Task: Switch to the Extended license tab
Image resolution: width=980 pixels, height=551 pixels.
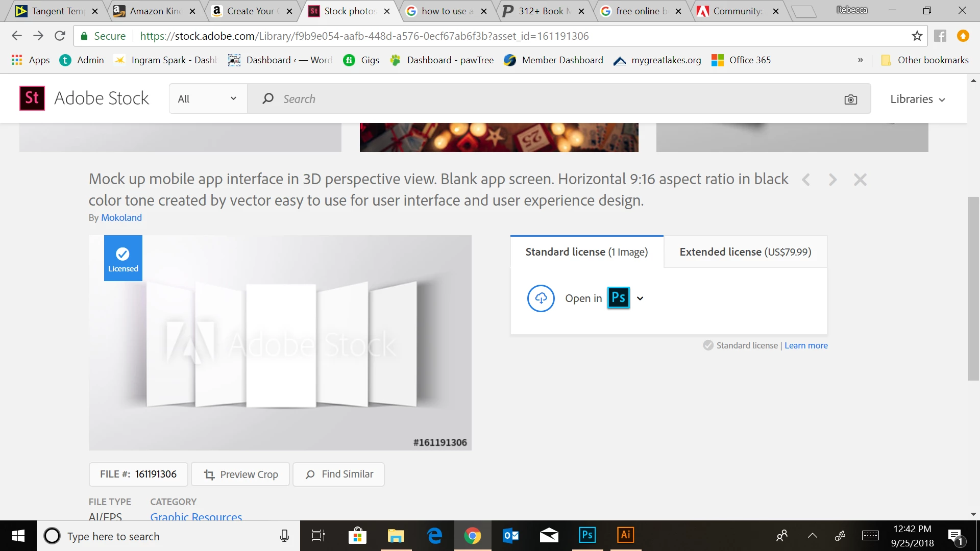Action: (745, 252)
